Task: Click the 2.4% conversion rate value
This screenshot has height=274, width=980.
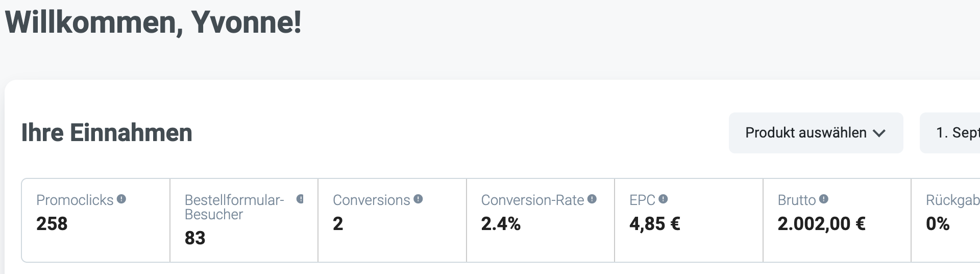Action: tap(501, 224)
